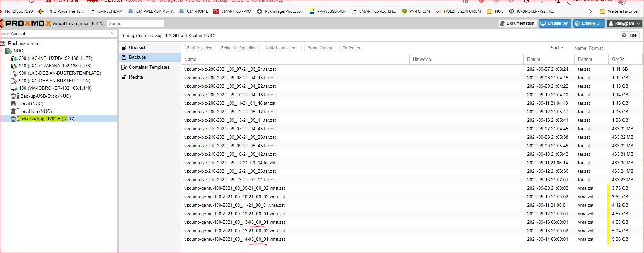Click Erstelle VM button

click(555, 23)
